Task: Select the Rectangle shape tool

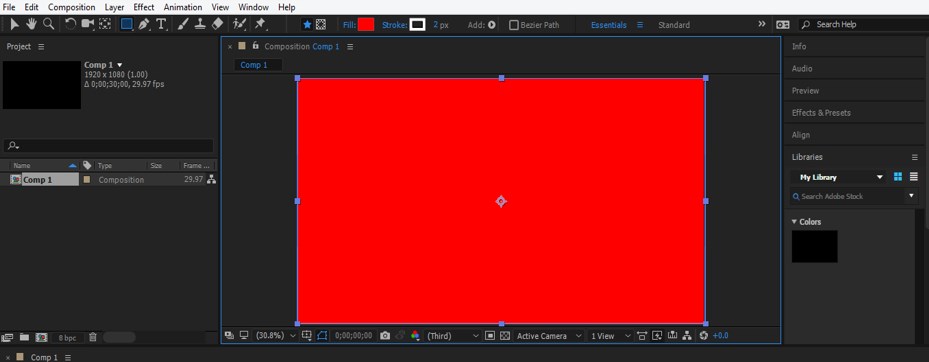Action: tap(127, 24)
